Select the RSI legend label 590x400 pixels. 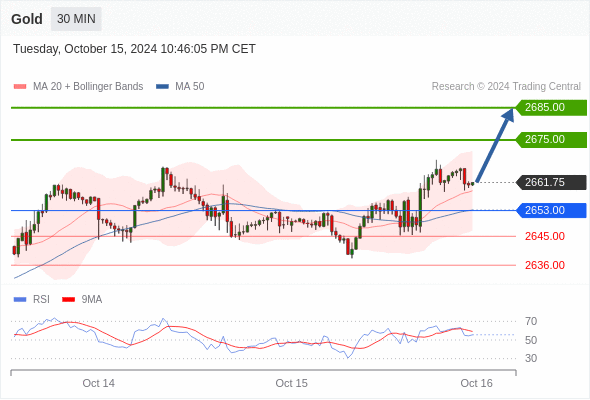tap(41, 300)
